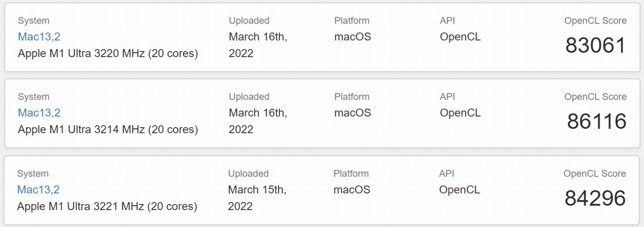The image size is (644, 227).
Task: Click the OpenCL score 83061
Action: 595,45
